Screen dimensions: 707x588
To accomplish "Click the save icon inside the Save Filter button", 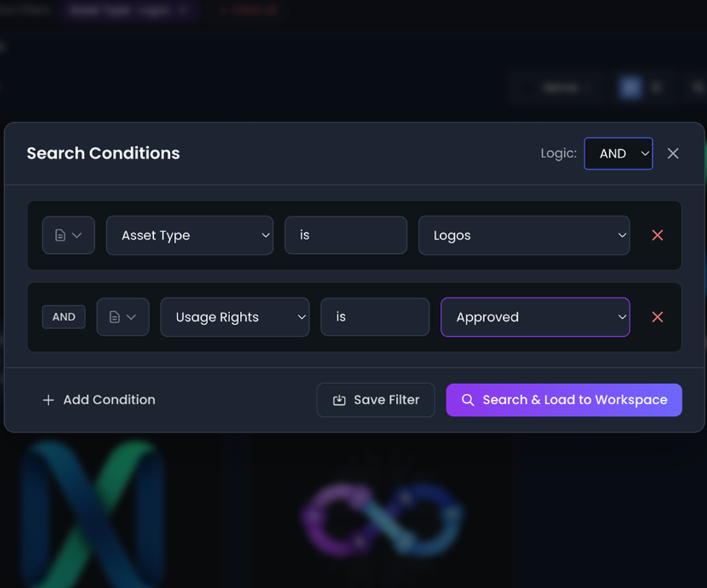I will pos(339,399).
